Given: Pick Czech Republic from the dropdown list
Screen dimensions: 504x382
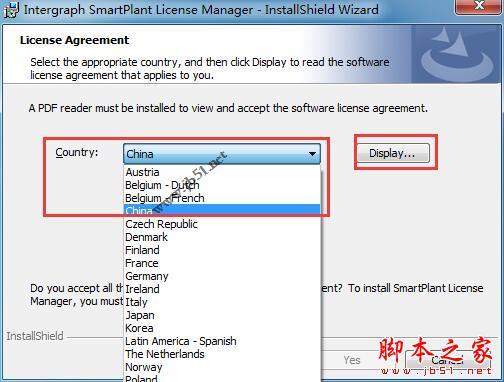Looking at the screenshot, I should (222, 224).
